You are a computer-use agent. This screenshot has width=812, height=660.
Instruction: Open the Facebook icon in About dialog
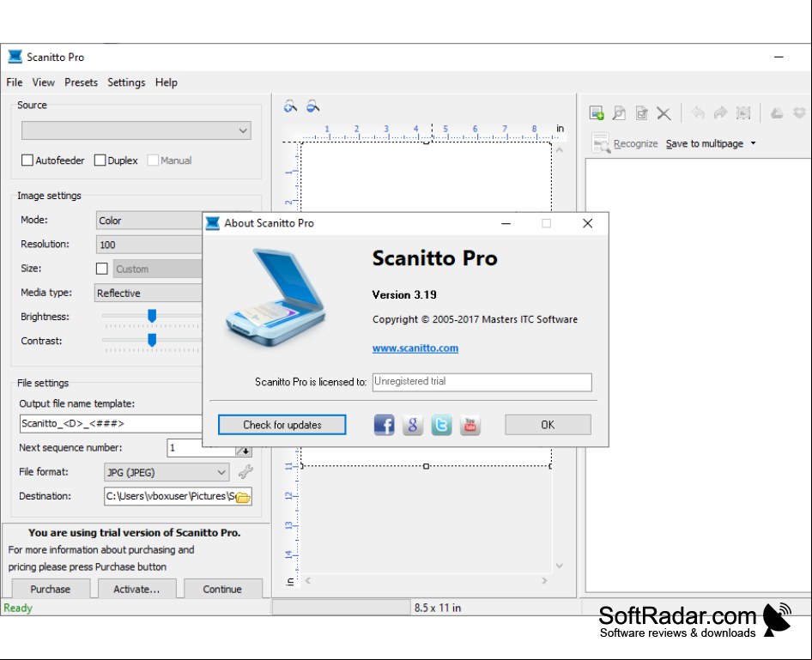pyautogui.click(x=384, y=425)
